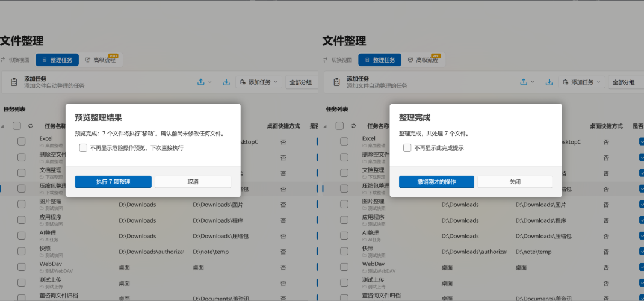Viewport: 644px width, 301px height.
Task: Click folder icon under Excel in 整理完成 window
Action: click(364, 145)
